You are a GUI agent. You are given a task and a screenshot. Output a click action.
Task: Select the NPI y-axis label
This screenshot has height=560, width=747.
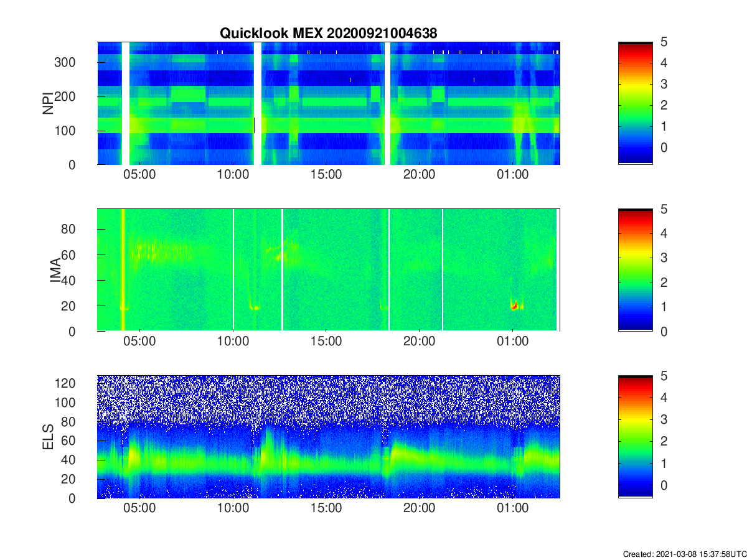pyautogui.click(x=47, y=103)
